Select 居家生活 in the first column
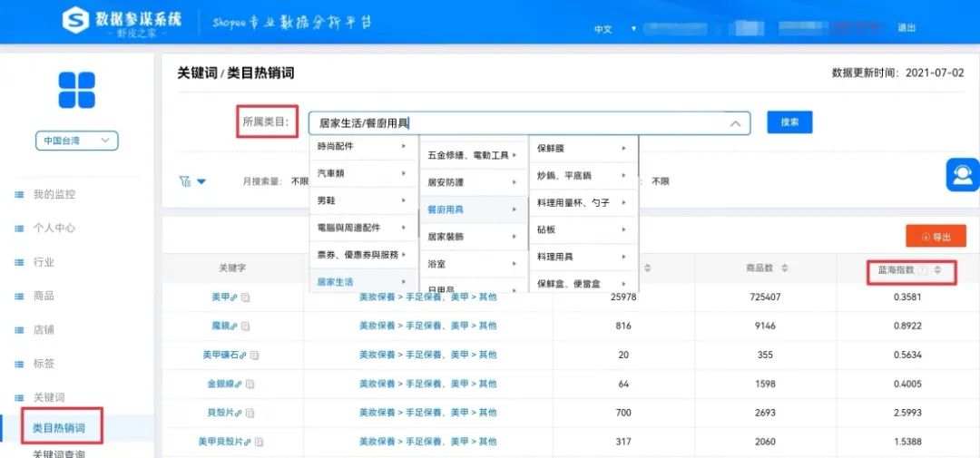This screenshot has height=458, width=980. [364, 282]
